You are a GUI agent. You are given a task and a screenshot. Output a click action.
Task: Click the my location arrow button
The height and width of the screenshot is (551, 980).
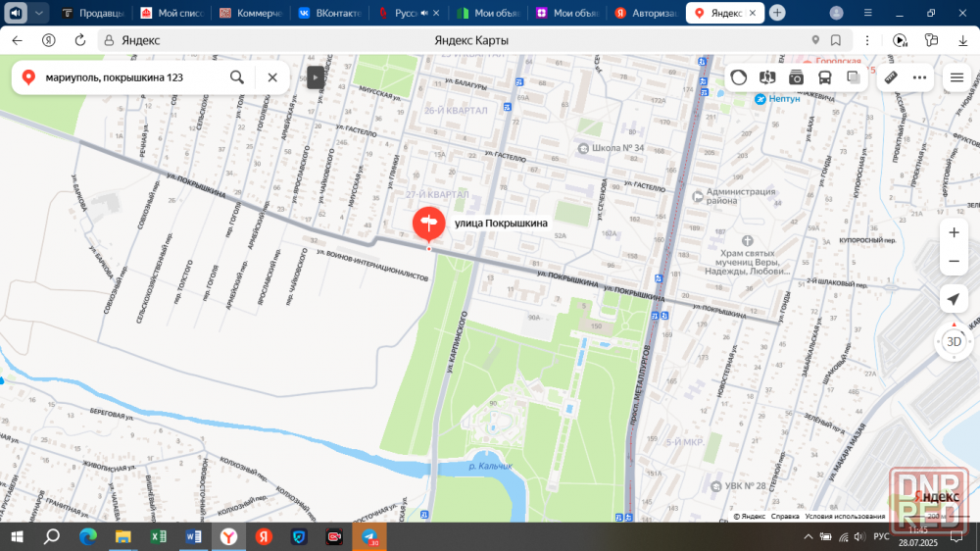[954, 299]
